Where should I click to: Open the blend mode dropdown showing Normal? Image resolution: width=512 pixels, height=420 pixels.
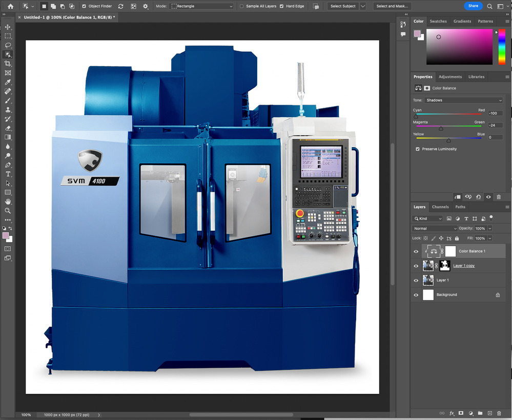coord(435,228)
